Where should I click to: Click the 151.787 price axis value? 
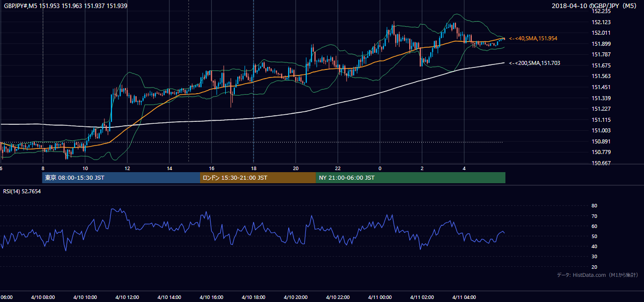click(602, 54)
